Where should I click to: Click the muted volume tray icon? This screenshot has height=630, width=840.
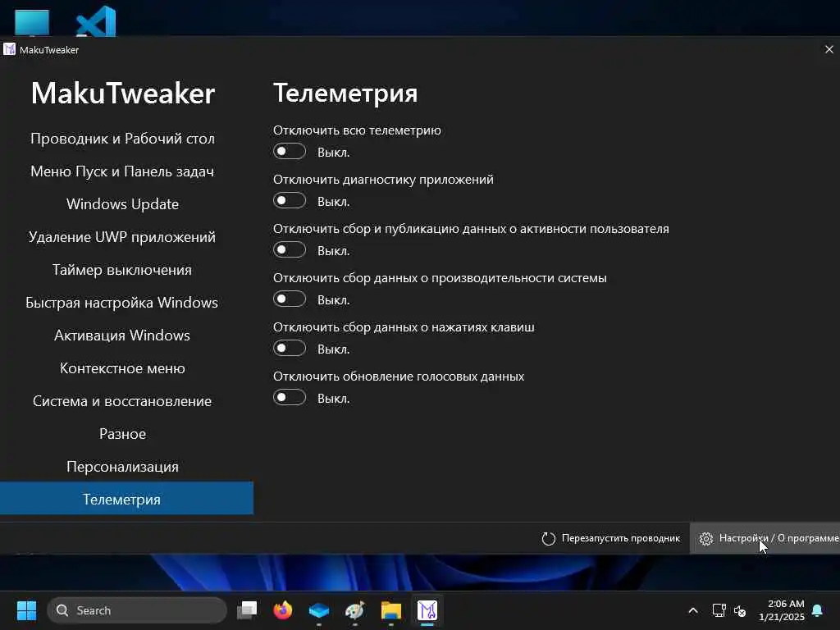[740, 610]
